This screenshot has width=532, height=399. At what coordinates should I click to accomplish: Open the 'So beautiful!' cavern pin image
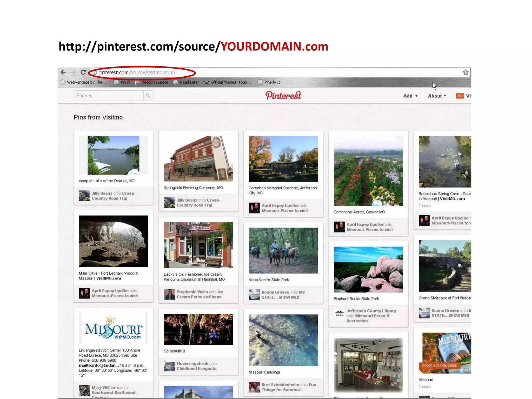[x=198, y=329]
